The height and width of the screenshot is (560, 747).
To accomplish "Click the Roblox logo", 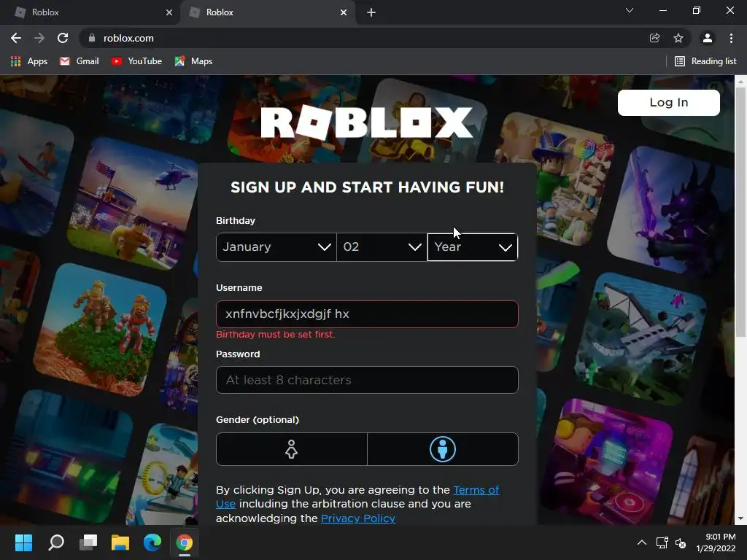I will (x=367, y=122).
